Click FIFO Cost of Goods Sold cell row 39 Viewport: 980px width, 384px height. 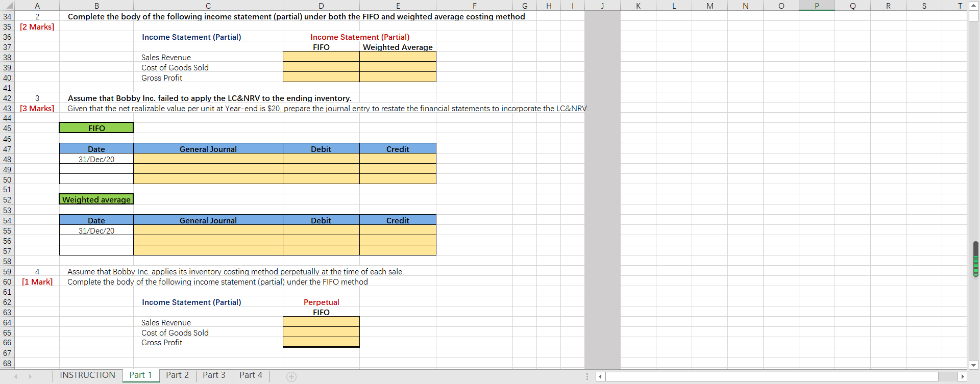[321, 67]
